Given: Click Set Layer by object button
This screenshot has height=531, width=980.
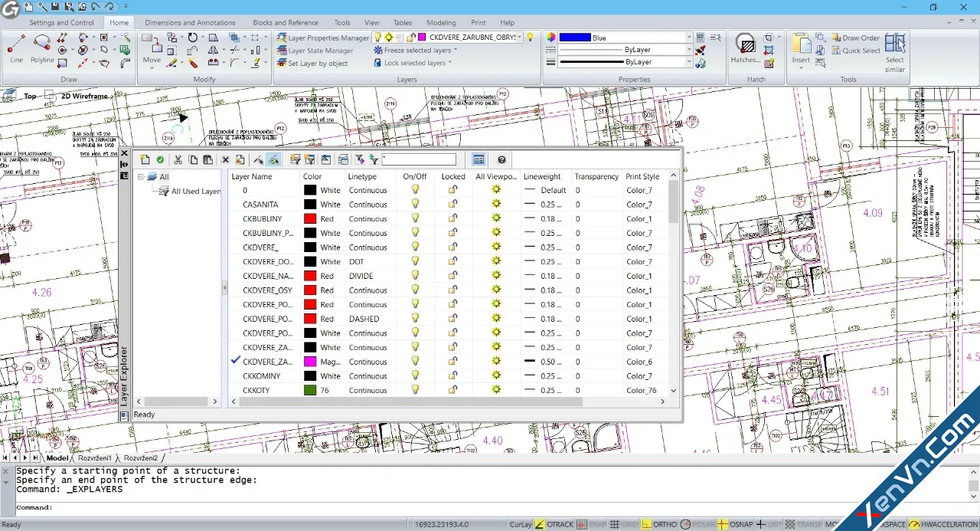Looking at the screenshot, I should pos(312,63).
